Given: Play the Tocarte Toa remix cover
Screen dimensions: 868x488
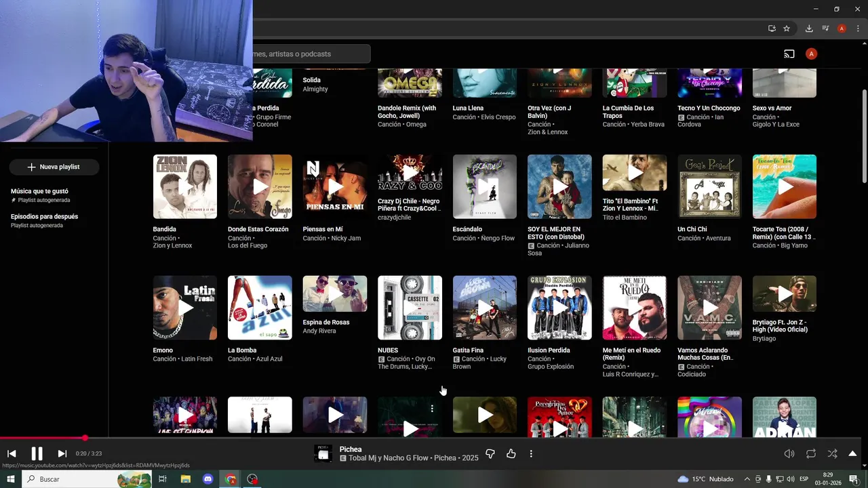Looking at the screenshot, I should click(x=785, y=186).
